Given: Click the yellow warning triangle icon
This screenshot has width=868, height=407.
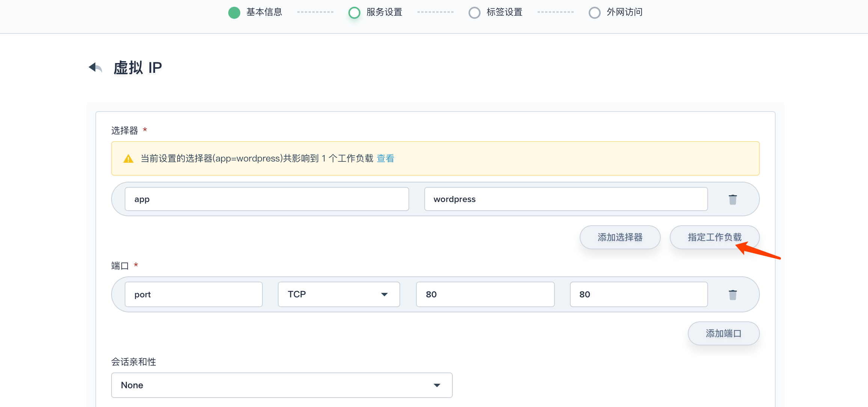Looking at the screenshot, I should click(x=128, y=159).
